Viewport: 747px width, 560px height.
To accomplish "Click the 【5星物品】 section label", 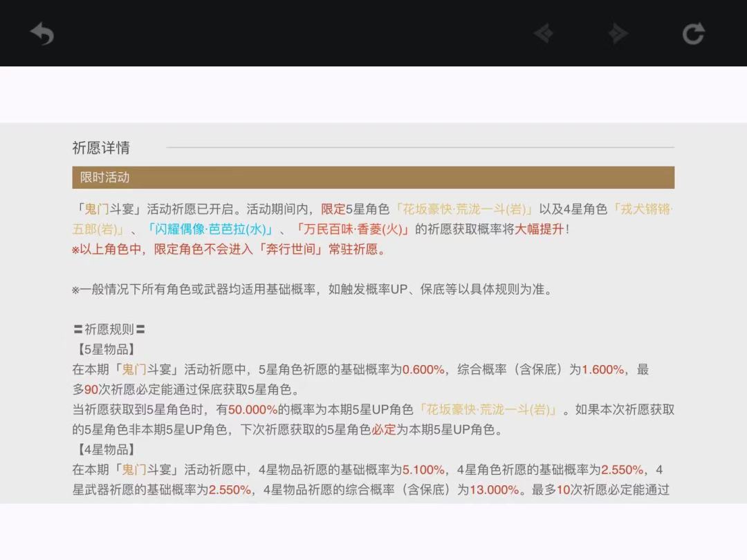I will tap(104, 349).
